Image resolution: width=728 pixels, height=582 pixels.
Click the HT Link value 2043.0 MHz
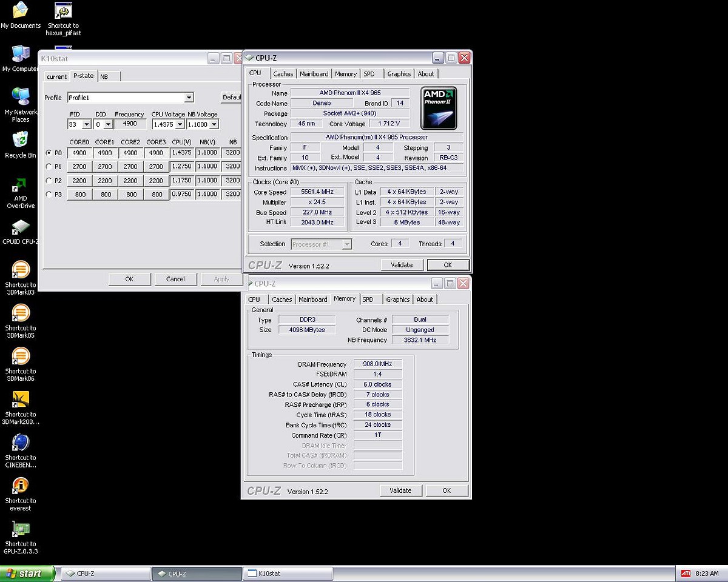318,222
